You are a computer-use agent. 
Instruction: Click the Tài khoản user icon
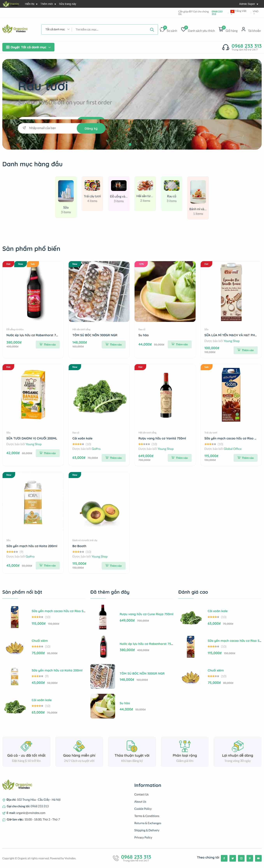click(243, 29)
